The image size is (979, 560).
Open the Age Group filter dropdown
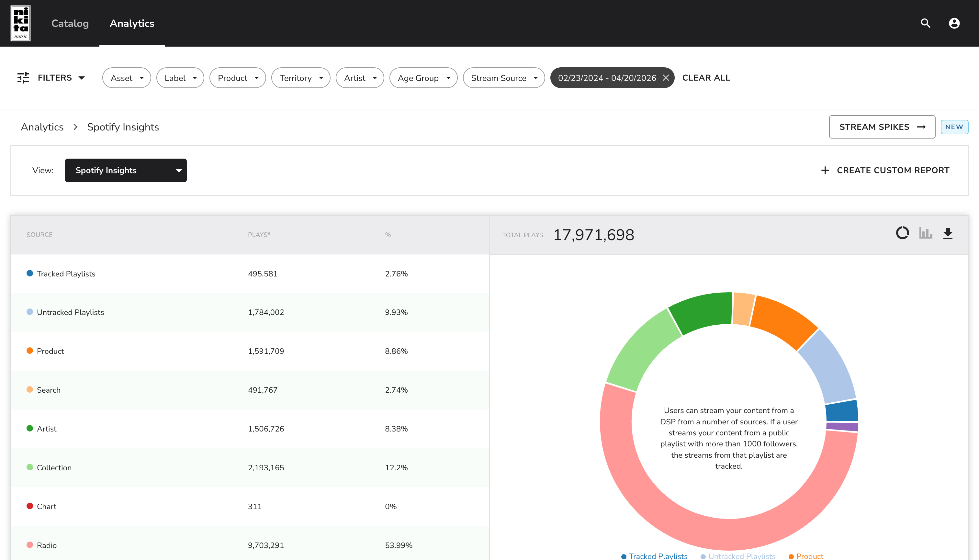pos(423,78)
